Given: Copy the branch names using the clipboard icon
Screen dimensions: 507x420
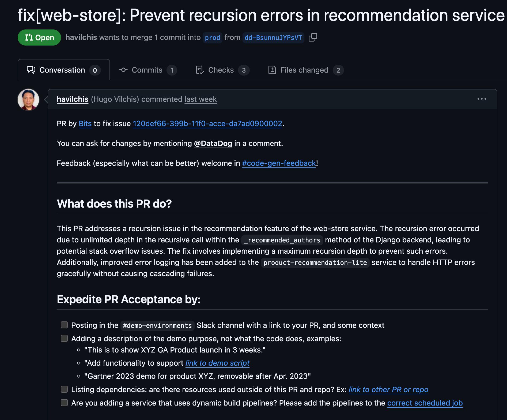Looking at the screenshot, I should click(313, 37).
